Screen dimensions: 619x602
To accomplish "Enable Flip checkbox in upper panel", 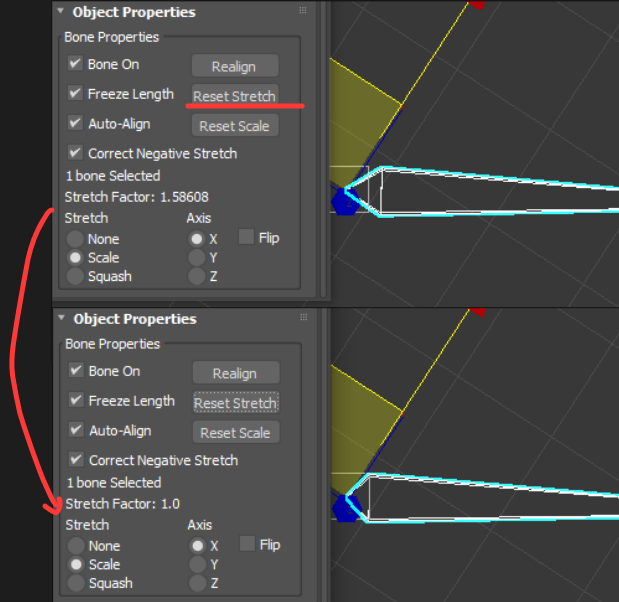I will 246,237.
